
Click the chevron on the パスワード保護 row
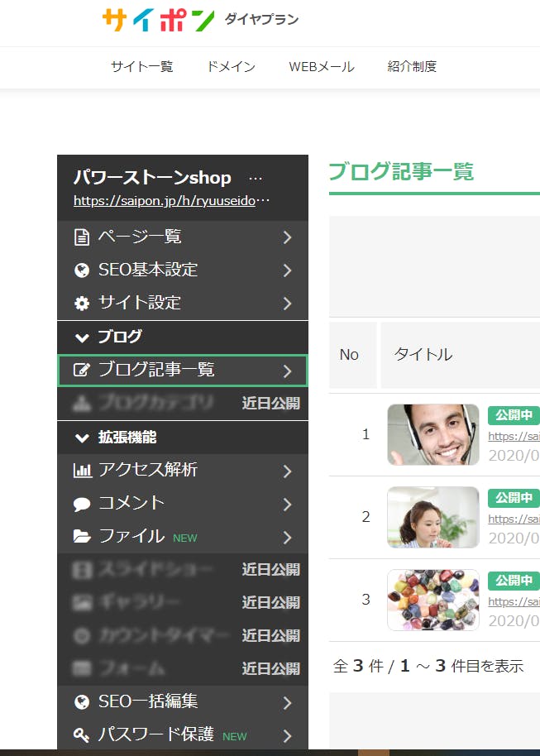click(x=287, y=736)
